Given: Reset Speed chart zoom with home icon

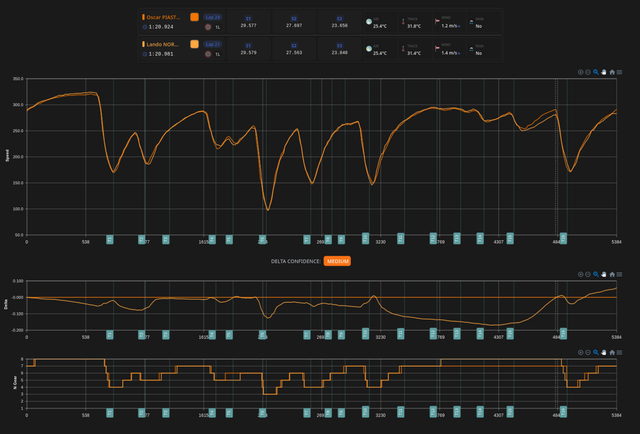Looking at the screenshot, I should (x=613, y=72).
